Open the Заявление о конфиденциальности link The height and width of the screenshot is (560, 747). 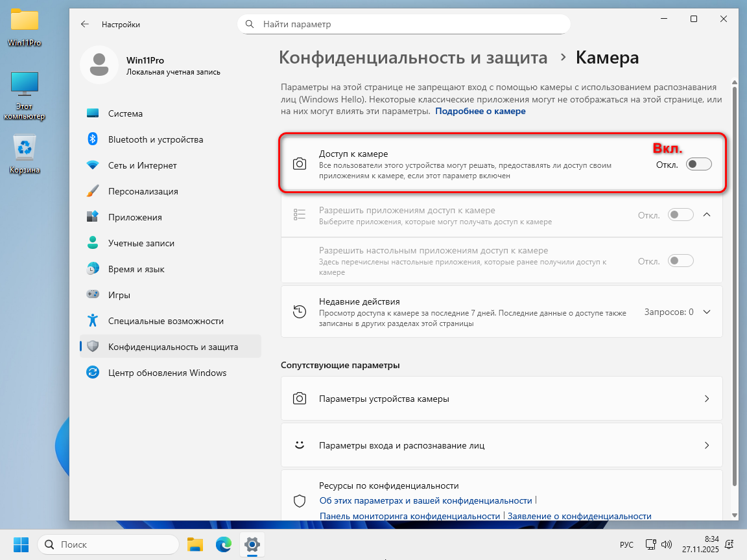(x=579, y=516)
